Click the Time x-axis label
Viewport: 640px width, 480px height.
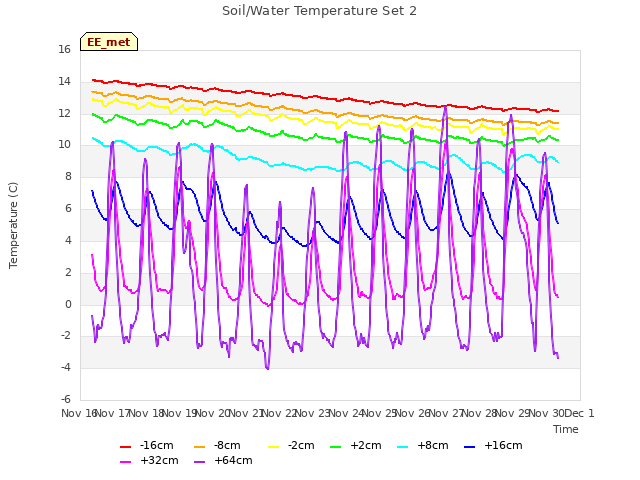click(566, 429)
